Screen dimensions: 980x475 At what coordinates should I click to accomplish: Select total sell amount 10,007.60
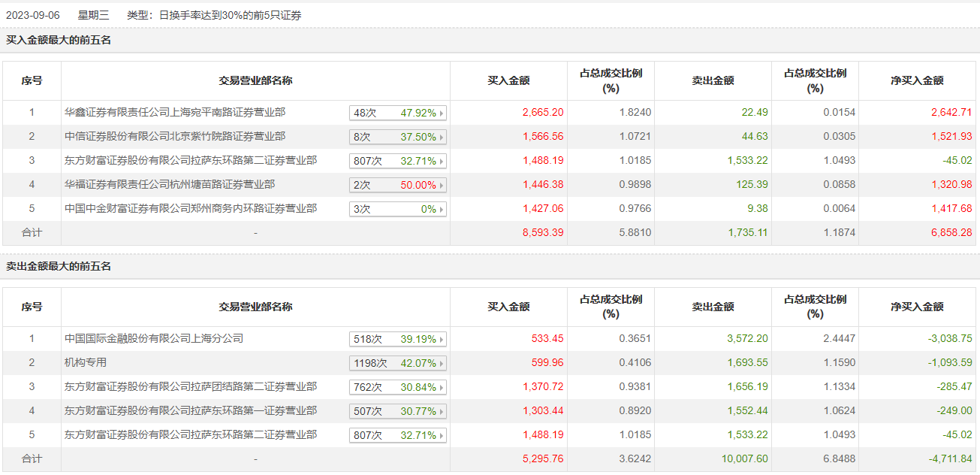(x=745, y=459)
